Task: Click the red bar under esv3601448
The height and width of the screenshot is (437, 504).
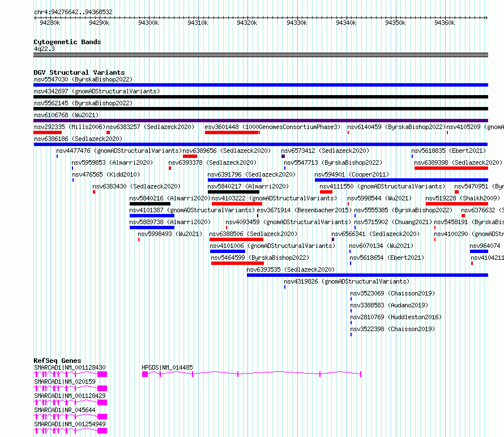Action: click(232, 132)
